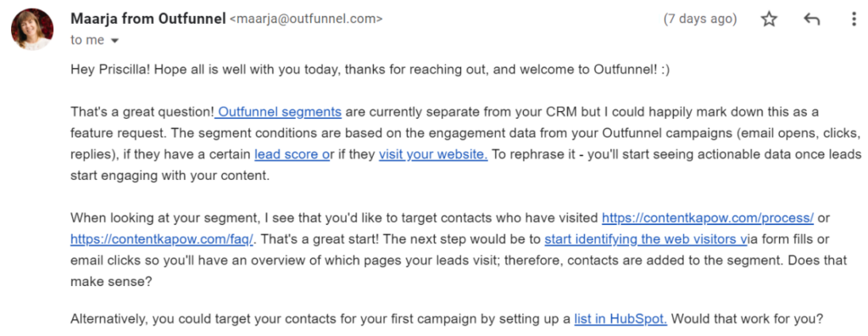Click the reply arrow icon
Image resolution: width=868 pixels, height=336 pixels.
(x=811, y=20)
